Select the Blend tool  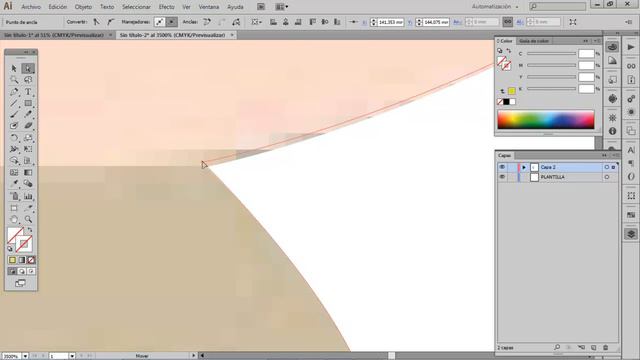point(28,184)
